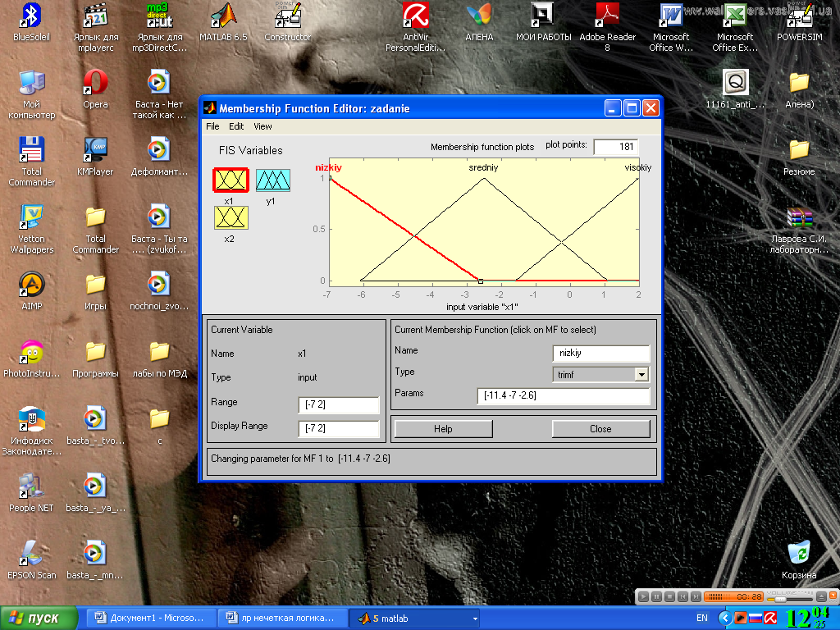This screenshot has width=840, height=630.
Task: Expand the matlab taskbar group arrow
Action: point(475,619)
